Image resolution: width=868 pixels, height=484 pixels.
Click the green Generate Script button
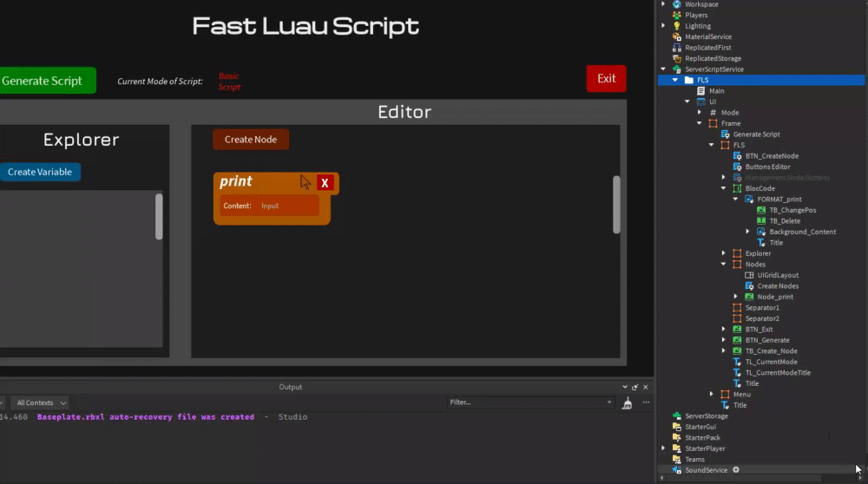pos(48,81)
